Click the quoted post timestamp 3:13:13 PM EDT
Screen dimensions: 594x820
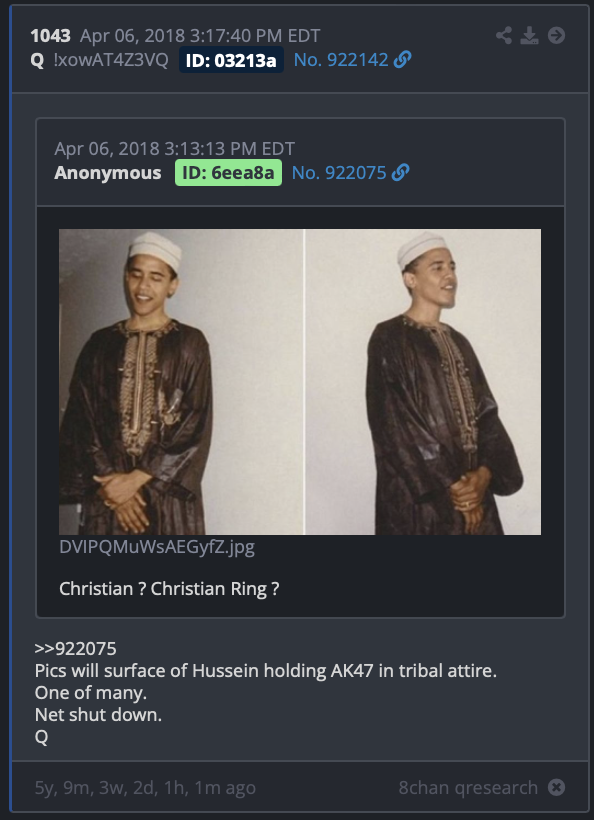[x=230, y=149]
